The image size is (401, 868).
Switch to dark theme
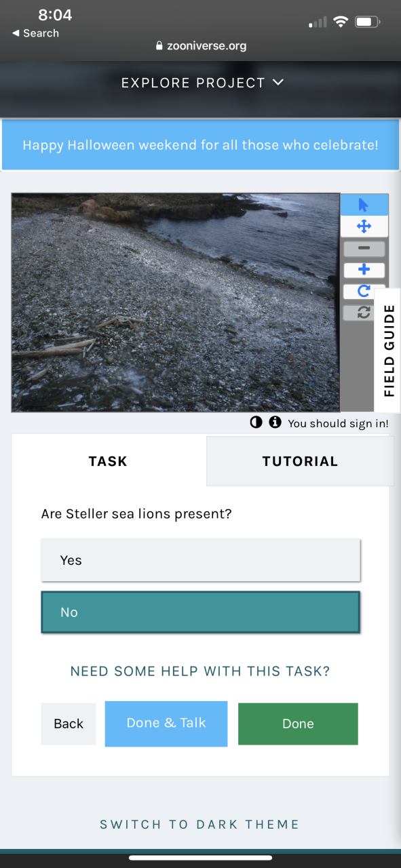coord(199,825)
